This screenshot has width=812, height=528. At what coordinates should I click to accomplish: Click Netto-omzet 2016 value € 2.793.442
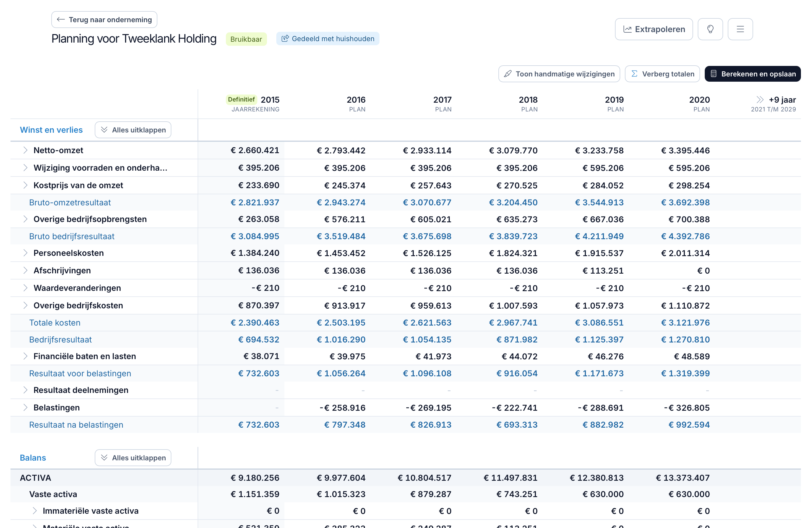coord(341,150)
